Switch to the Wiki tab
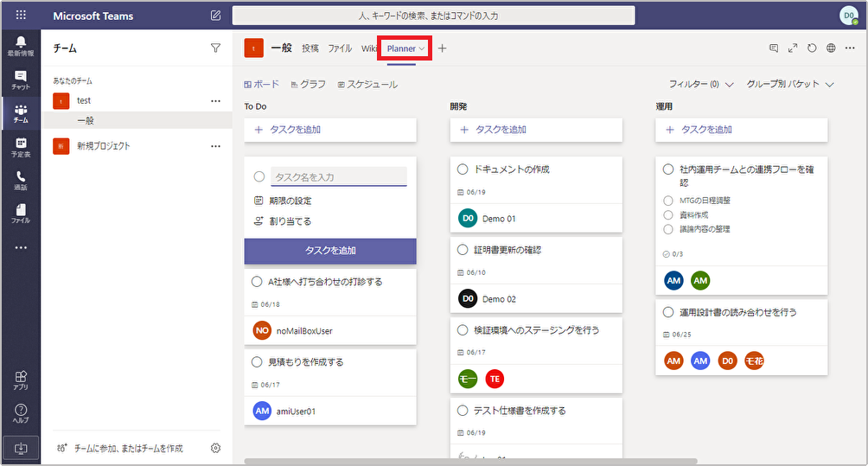Image resolution: width=868 pixels, height=466 pixels. pos(368,48)
